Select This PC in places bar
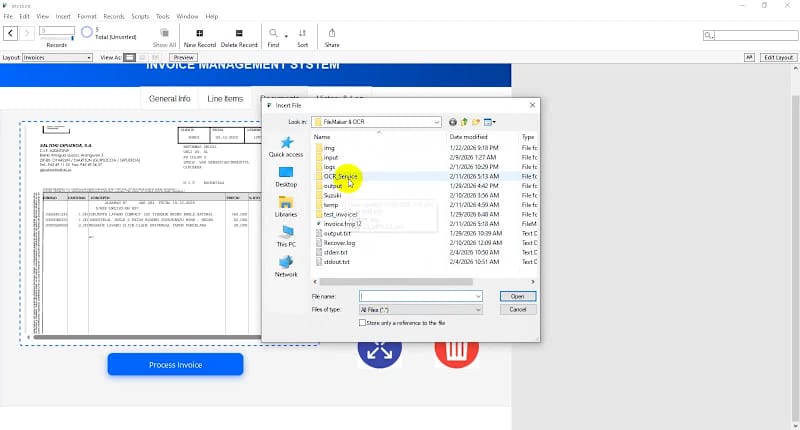This screenshot has height=430, width=800. [x=286, y=237]
